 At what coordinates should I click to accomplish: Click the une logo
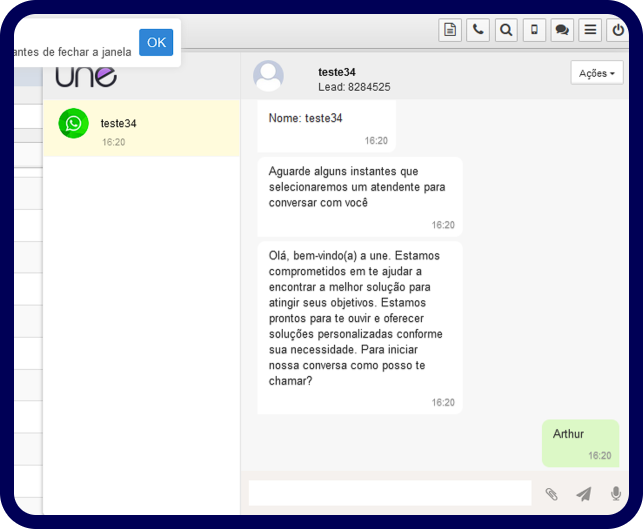pyautogui.click(x=86, y=75)
